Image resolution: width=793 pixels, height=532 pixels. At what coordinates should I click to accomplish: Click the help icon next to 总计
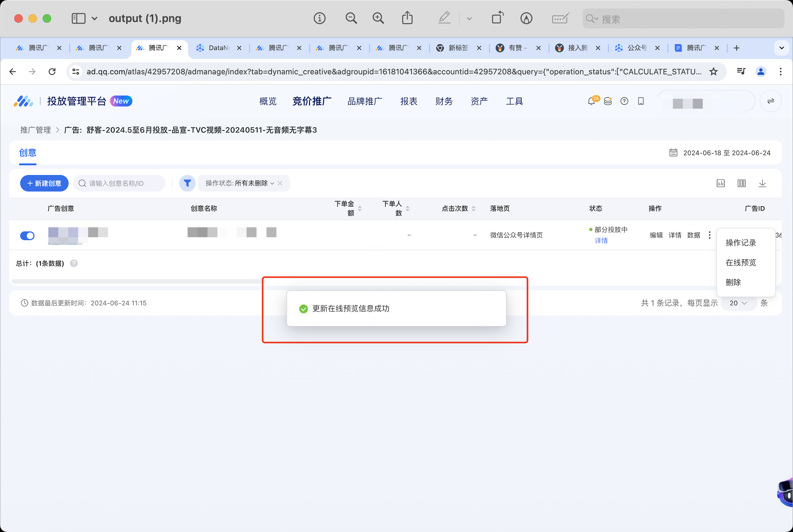pos(74,263)
